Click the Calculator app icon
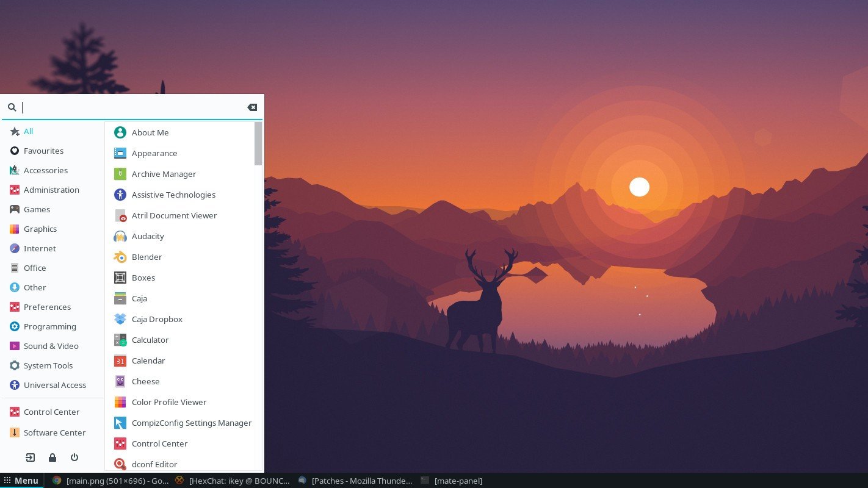The height and width of the screenshot is (488, 868). click(x=120, y=340)
